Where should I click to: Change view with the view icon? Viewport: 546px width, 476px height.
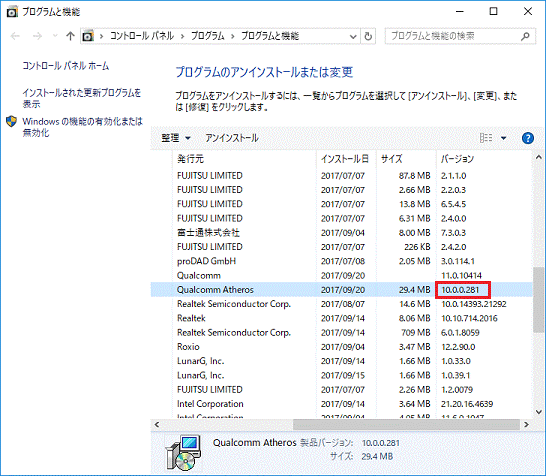(x=486, y=138)
